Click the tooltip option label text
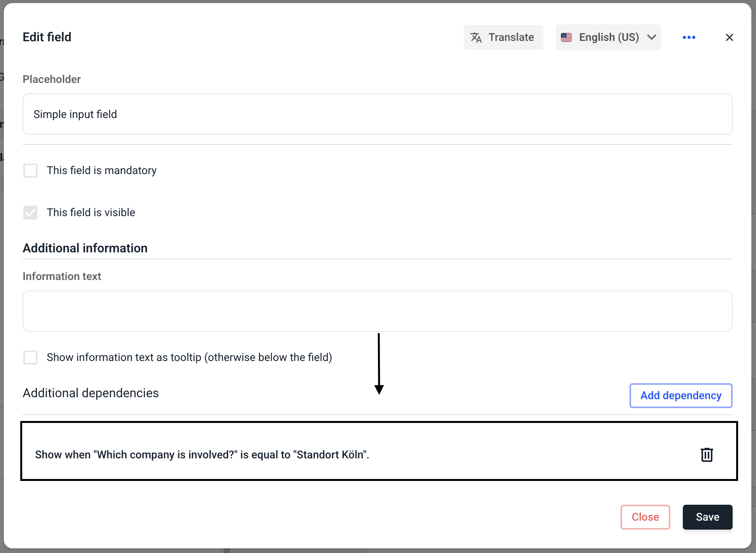756x553 pixels. [189, 358]
